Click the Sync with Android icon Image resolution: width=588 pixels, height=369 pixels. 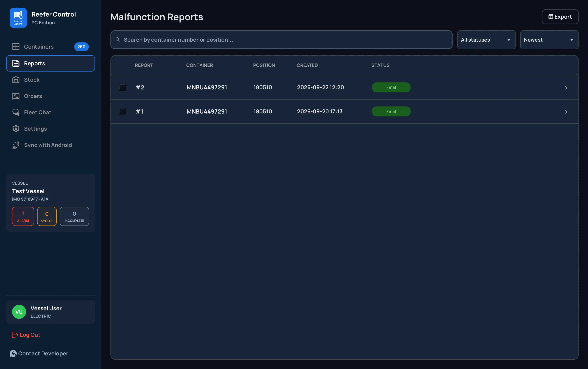pos(16,145)
